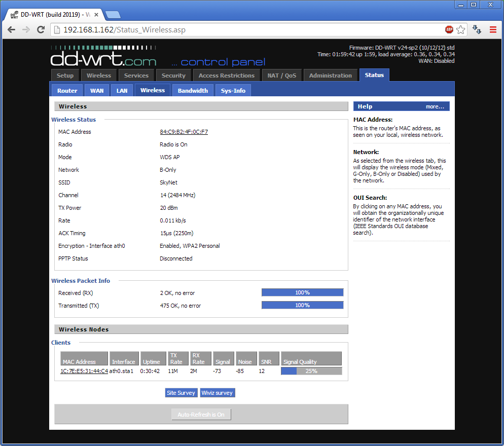Click the Enabled, WPA2 Personal value
Image resolution: width=504 pixels, height=446 pixels.
190,246
